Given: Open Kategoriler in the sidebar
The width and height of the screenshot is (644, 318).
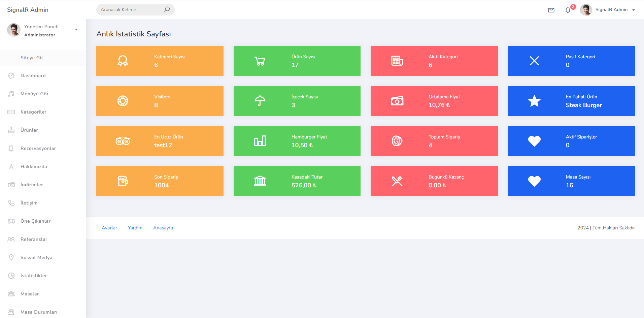Looking at the screenshot, I should (33, 112).
